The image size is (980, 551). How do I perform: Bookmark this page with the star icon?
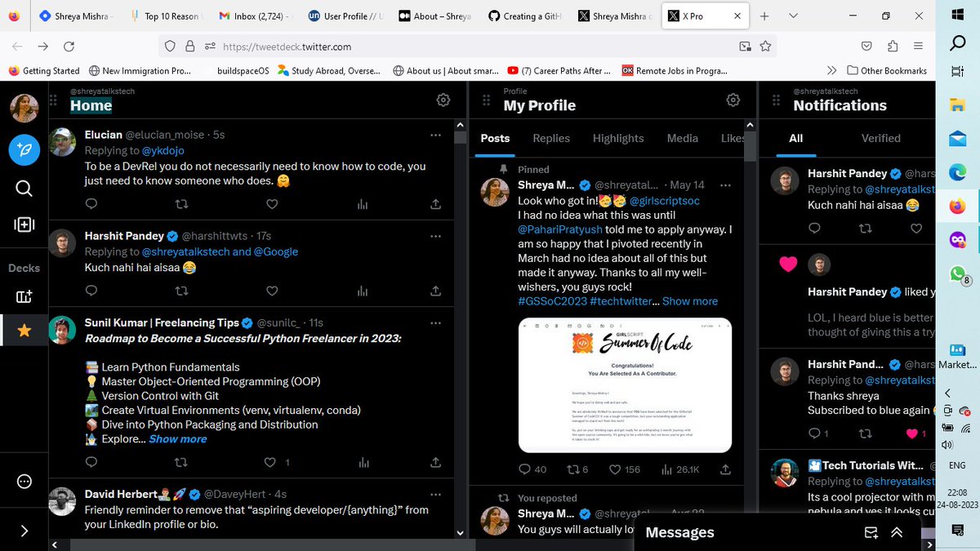tap(766, 47)
